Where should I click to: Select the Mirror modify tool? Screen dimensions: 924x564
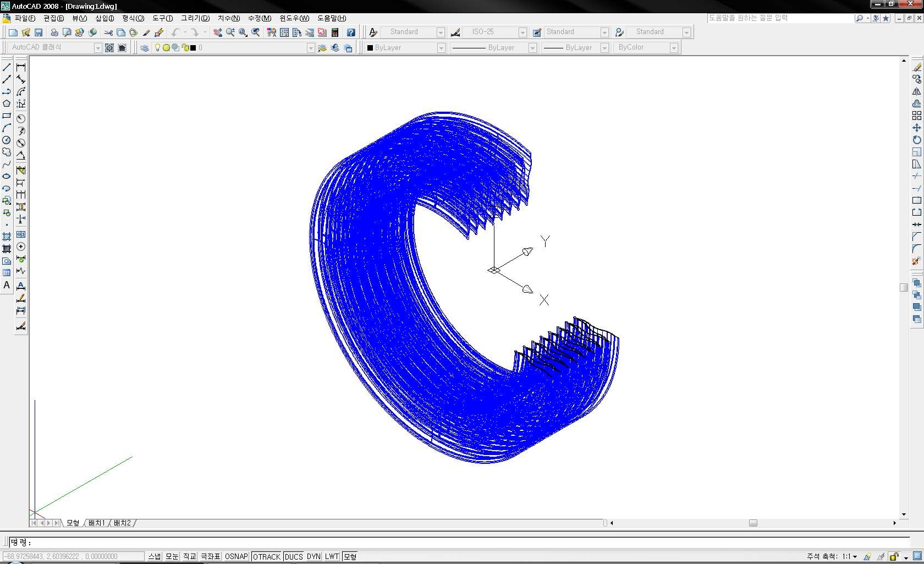(x=916, y=91)
